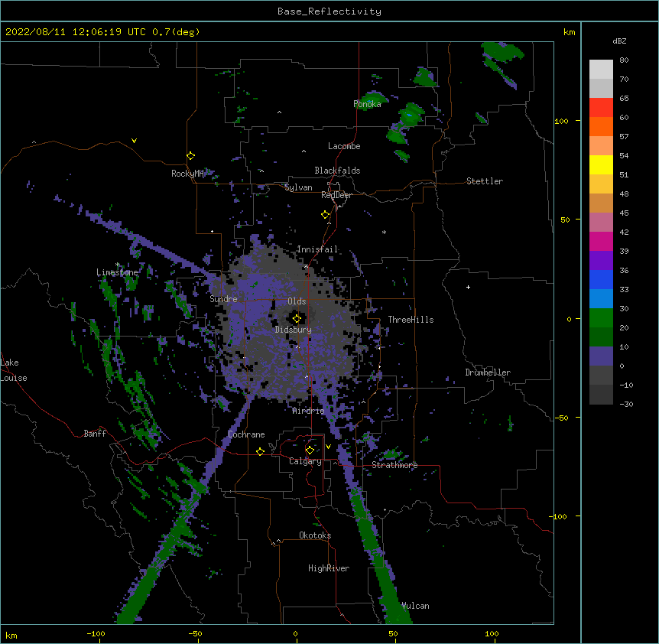Click the Sylvan town label
This screenshot has width=659, height=644.
coord(298,187)
